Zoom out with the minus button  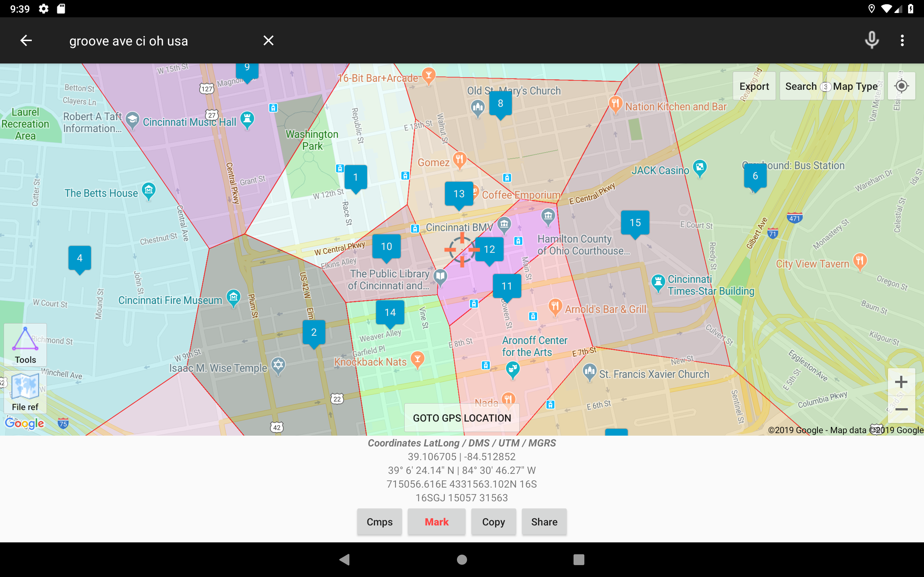[x=901, y=409]
